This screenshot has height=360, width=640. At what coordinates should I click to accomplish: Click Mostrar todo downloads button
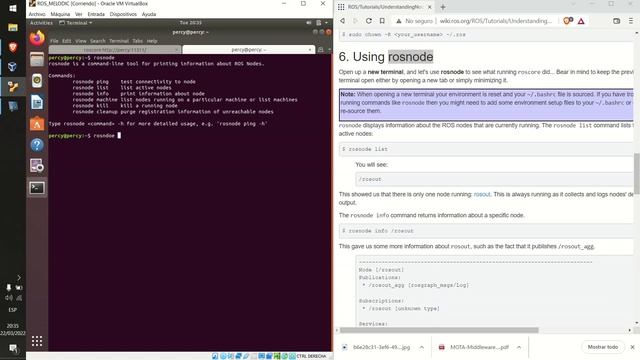pyautogui.click(x=603, y=347)
